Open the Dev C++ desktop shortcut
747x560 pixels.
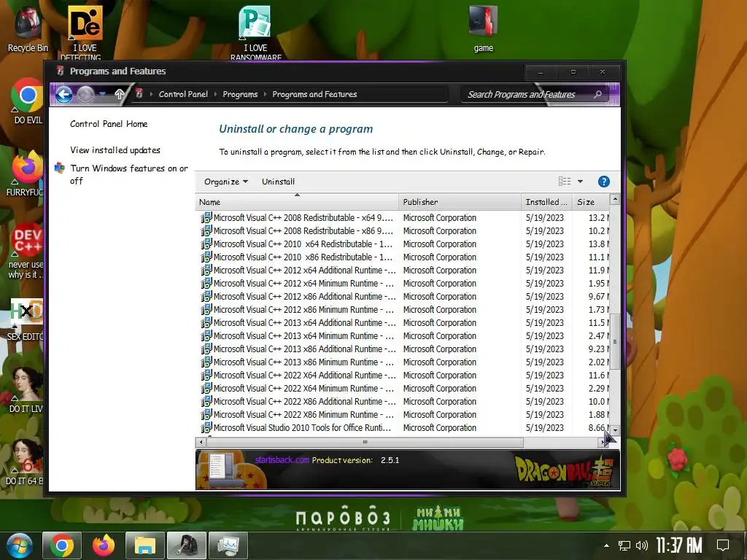pyautogui.click(x=27, y=250)
